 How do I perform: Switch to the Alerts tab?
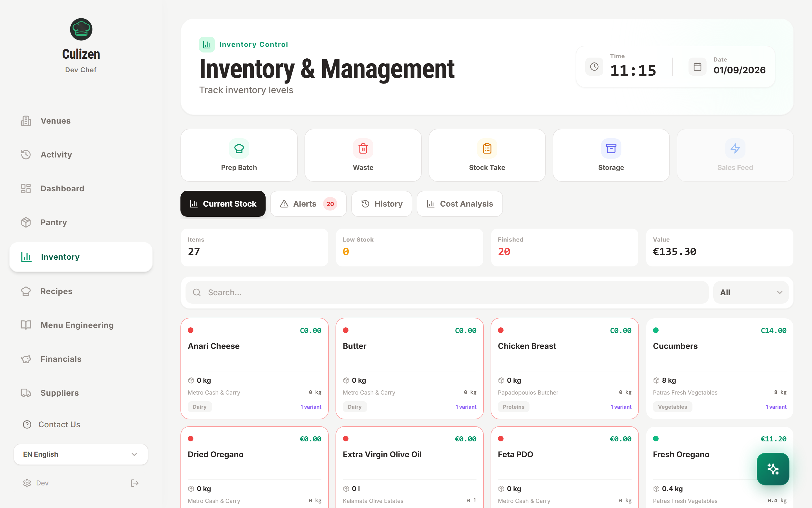[308, 204]
